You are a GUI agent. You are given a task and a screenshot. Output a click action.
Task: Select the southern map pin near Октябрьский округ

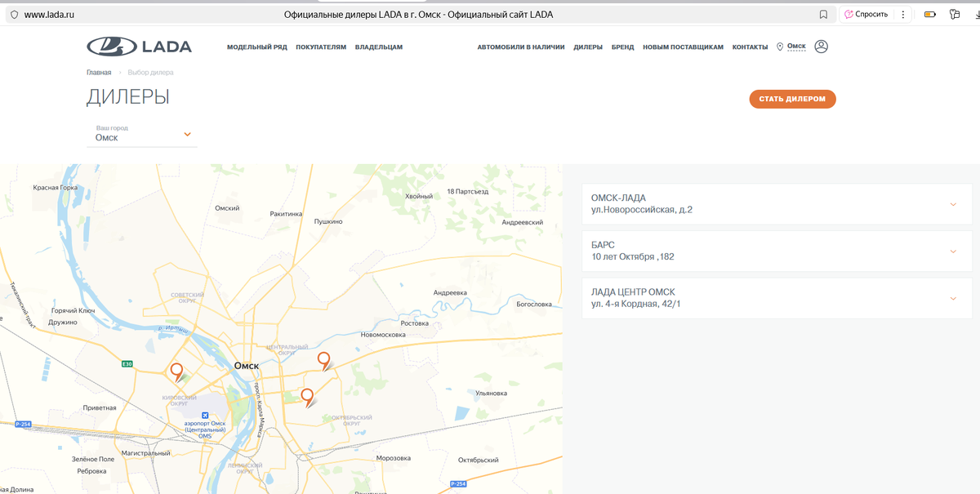(x=308, y=398)
